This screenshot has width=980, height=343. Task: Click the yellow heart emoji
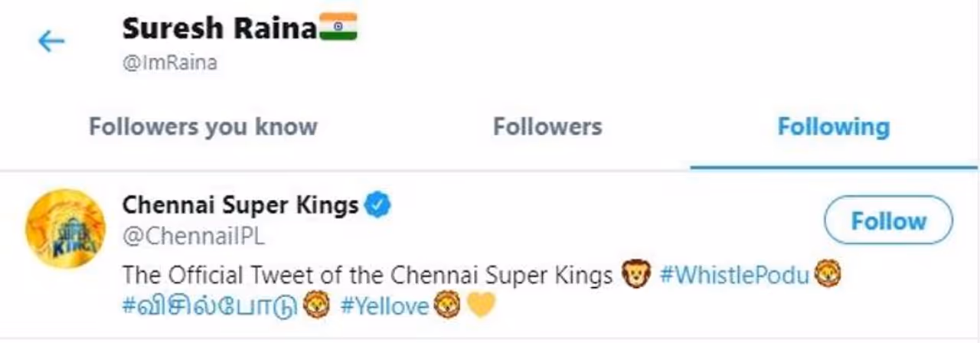pos(481,306)
